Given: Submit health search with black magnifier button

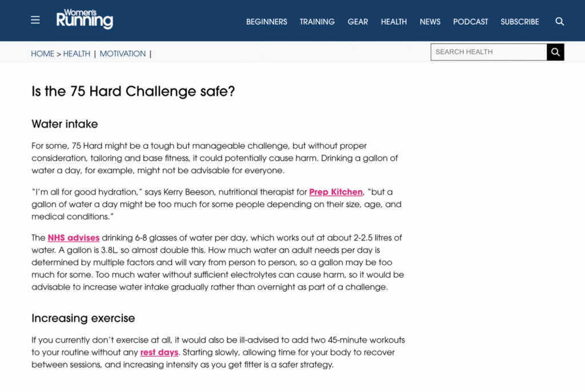Looking at the screenshot, I should tap(555, 52).
